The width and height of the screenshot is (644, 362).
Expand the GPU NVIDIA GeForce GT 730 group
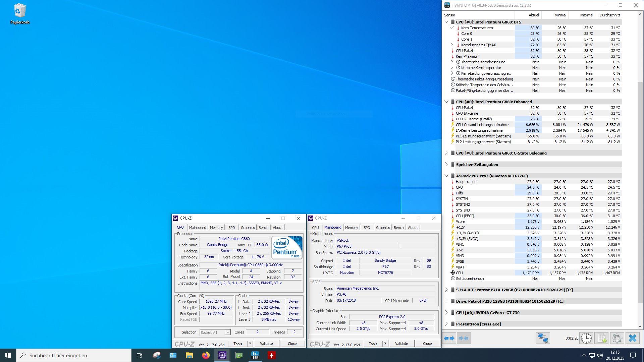pos(446,313)
